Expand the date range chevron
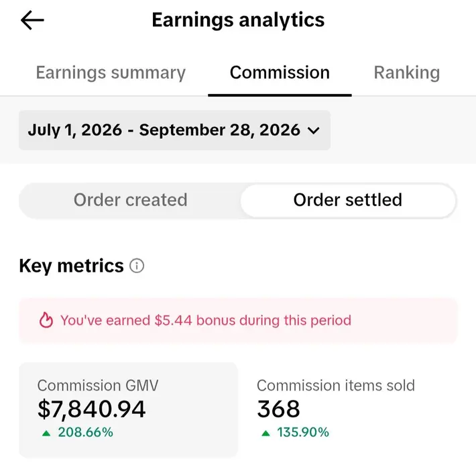The width and height of the screenshot is (476, 469). 314,131
